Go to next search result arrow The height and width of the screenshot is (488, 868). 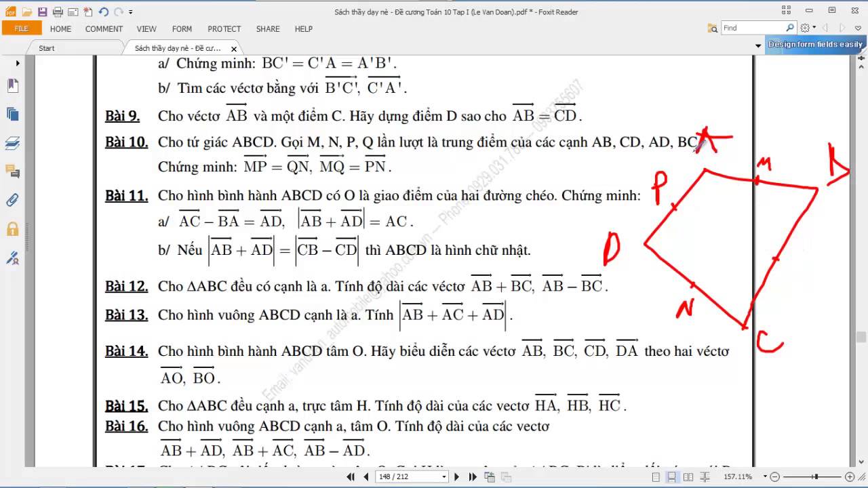pyautogui.click(x=842, y=28)
